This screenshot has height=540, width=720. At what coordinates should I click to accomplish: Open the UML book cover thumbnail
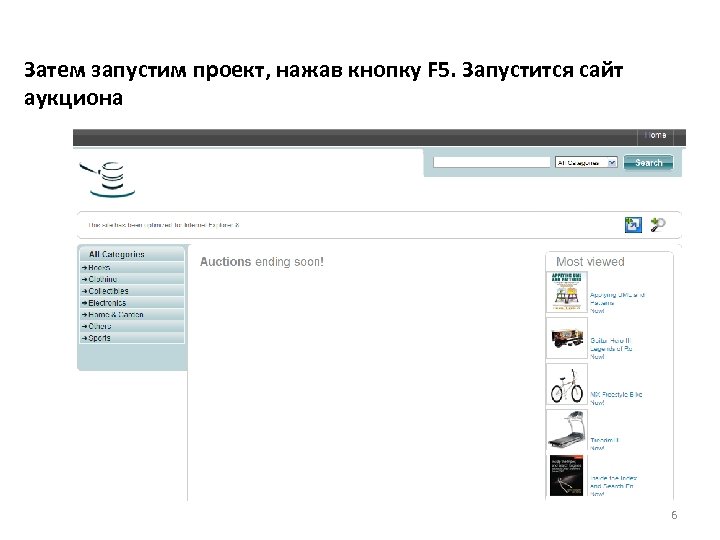point(567,292)
